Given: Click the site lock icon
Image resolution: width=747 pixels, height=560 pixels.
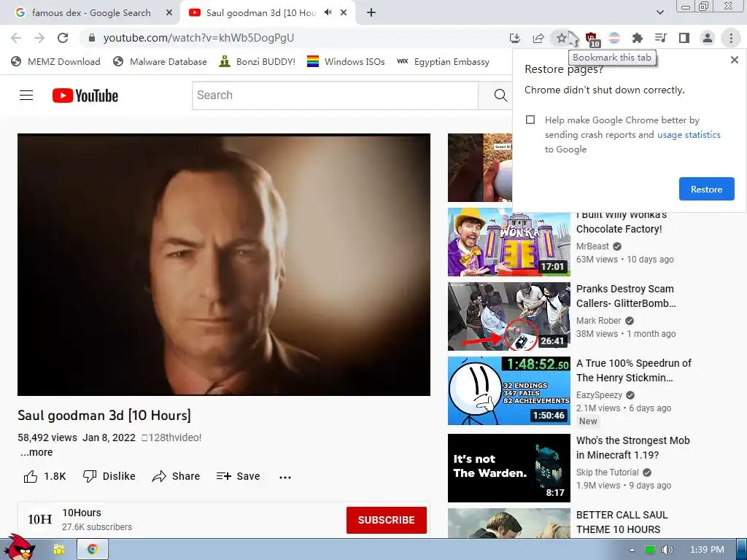Looking at the screenshot, I should pos(92,38).
